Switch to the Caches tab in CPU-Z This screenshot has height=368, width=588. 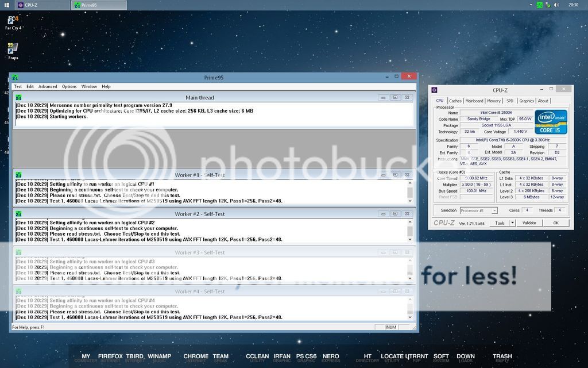455,101
